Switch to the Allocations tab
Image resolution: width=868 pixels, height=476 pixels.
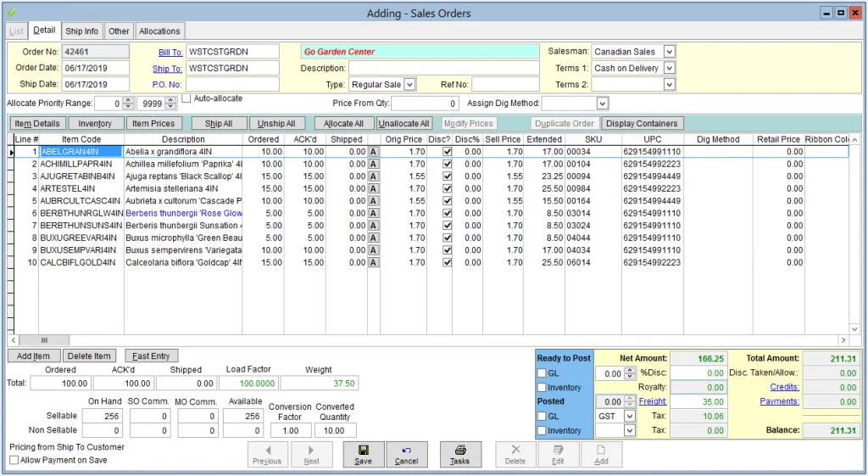click(159, 31)
